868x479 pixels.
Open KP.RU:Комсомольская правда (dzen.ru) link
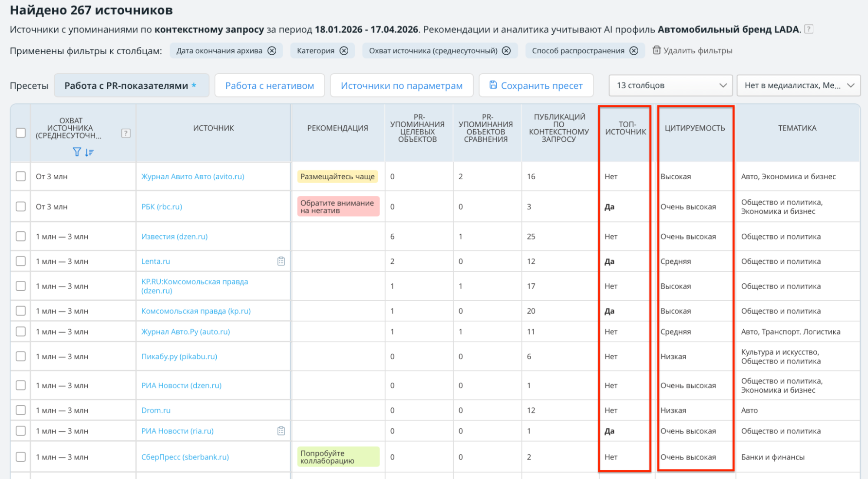195,286
